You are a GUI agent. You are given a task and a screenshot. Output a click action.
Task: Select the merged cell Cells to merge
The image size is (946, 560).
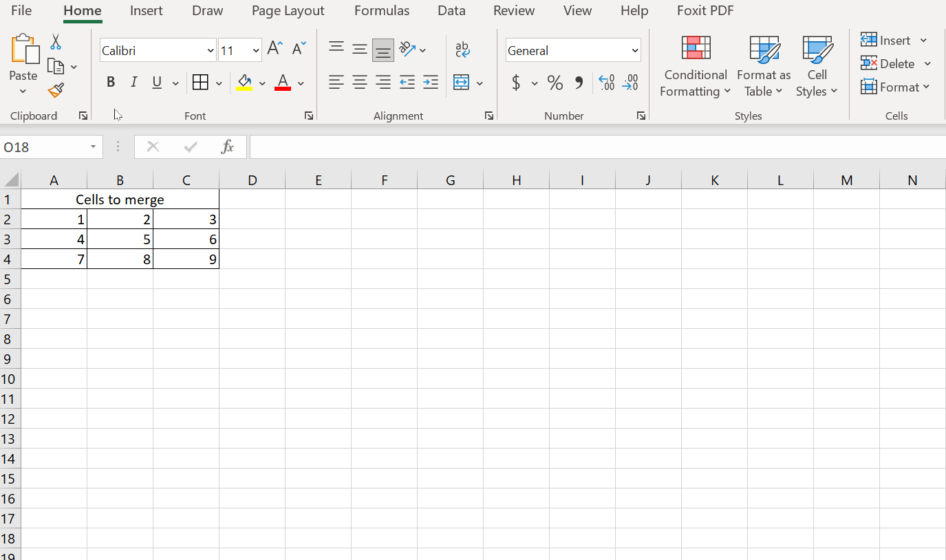click(x=120, y=200)
